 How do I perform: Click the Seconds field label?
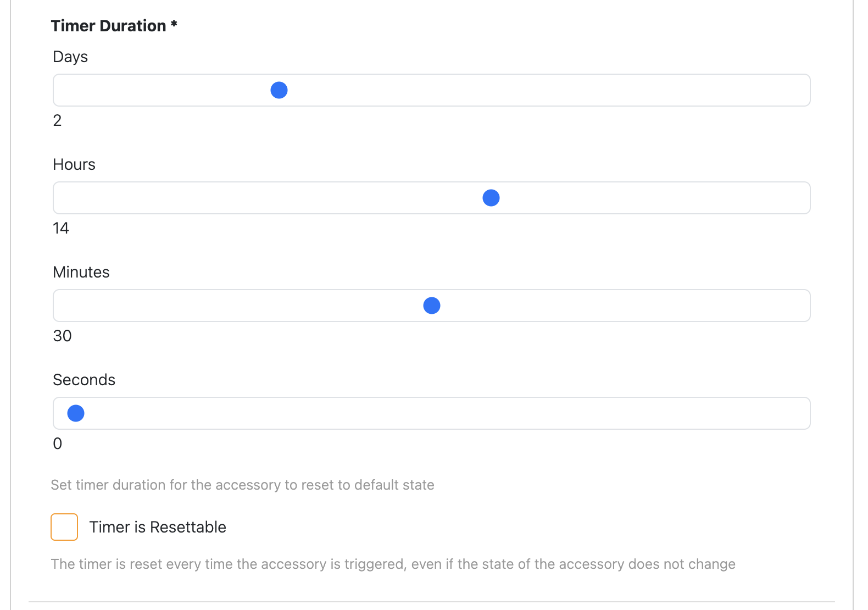(84, 380)
